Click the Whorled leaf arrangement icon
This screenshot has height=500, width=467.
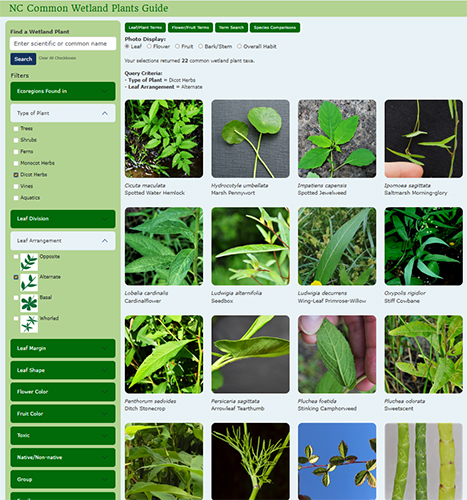[x=29, y=324]
